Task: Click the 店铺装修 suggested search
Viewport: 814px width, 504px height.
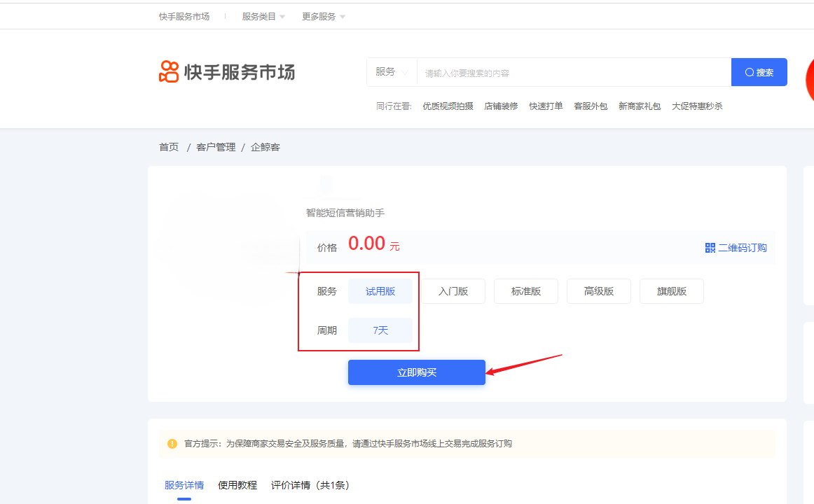Action: click(x=501, y=106)
